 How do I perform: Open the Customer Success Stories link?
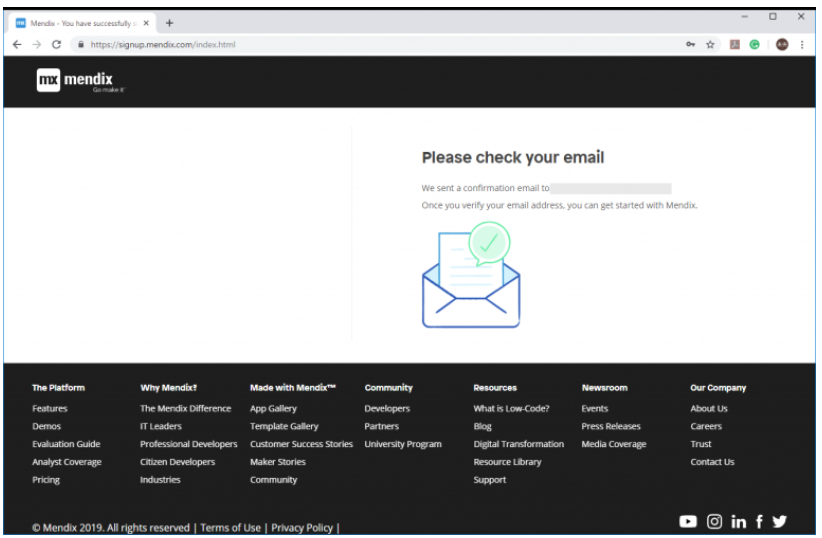(x=301, y=444)
